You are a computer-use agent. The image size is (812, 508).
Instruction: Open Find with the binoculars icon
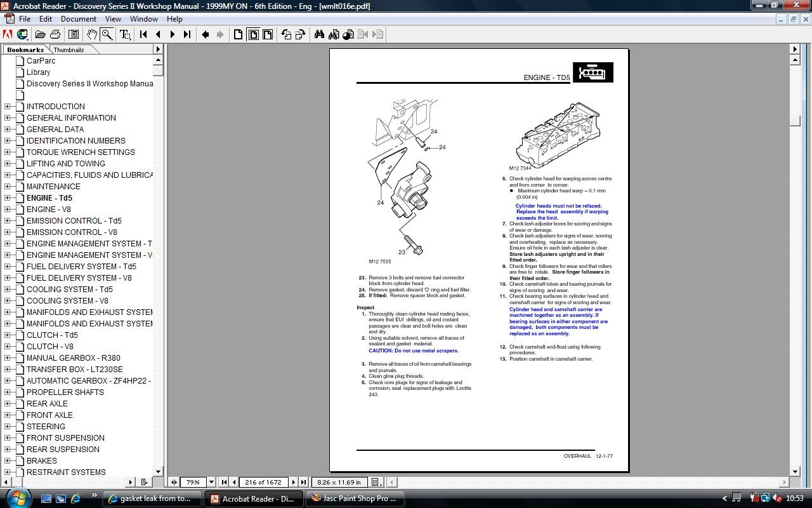319,34
